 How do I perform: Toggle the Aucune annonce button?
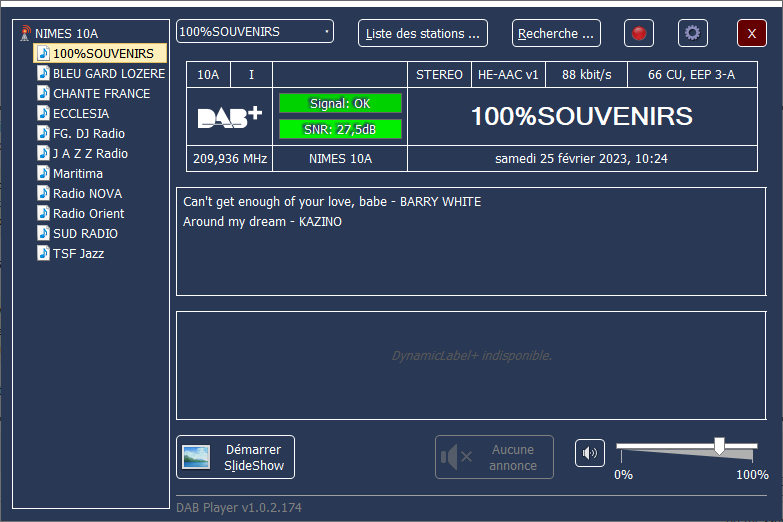click(x=494, y=457)
